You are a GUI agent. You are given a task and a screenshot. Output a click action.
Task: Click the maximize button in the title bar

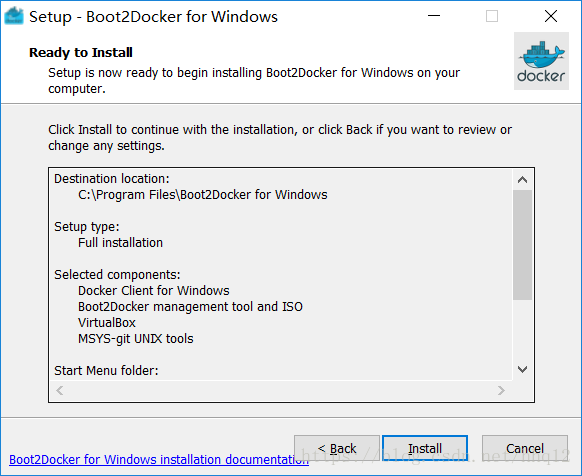pos(492,16)
